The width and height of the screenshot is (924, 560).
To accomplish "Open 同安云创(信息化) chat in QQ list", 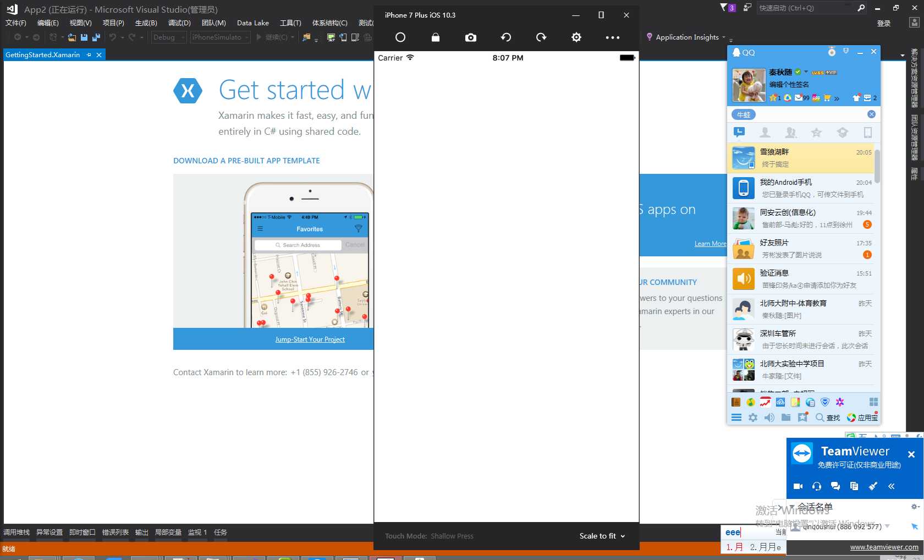I will [x=800, y=218].
